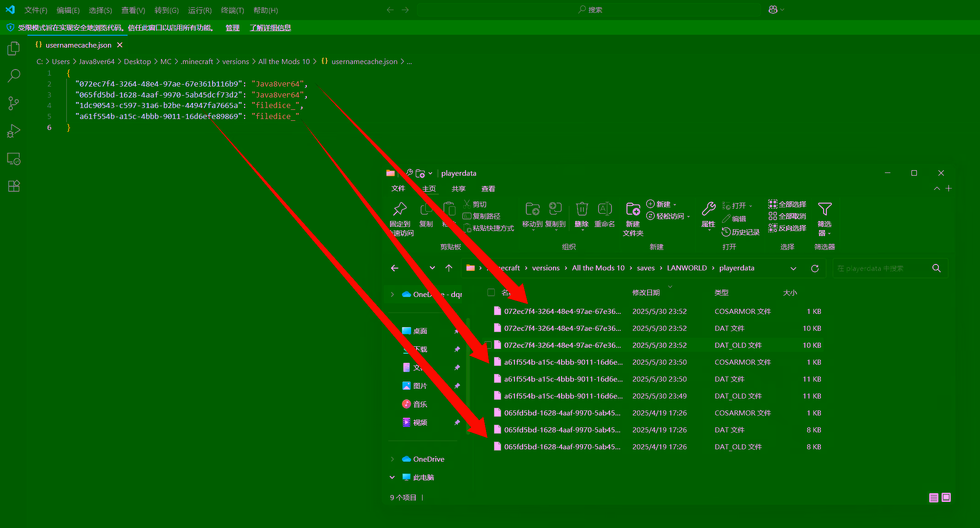Click the Explorer search magnifier icon
980x528 pixels.
937,269
